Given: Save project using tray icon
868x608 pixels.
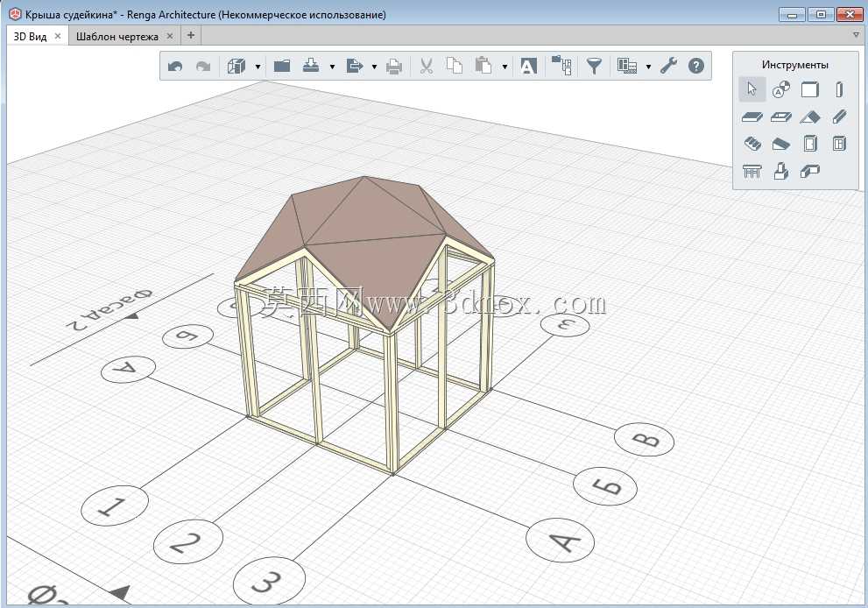Looking at the screenshot, I should click(x=311, y=66).
